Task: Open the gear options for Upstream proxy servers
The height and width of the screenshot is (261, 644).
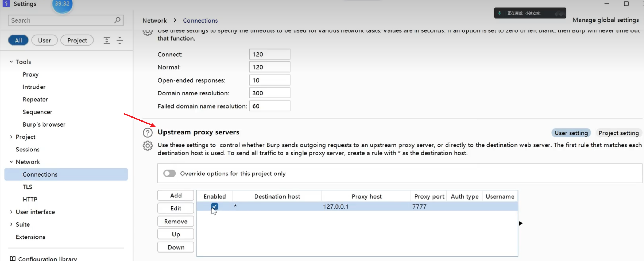Action: (x=148, y=146)
